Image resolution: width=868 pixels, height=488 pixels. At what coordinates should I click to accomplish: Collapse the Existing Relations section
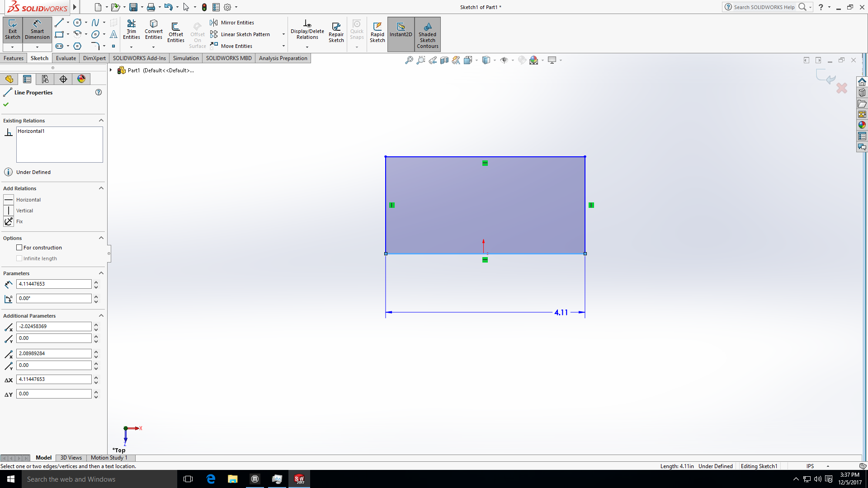coord(101,120)
